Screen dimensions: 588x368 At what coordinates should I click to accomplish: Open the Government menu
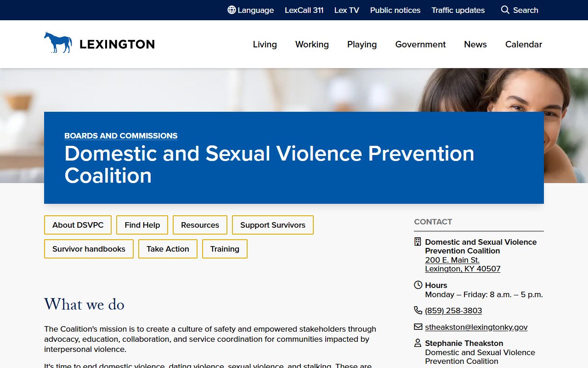pos(420,44)
